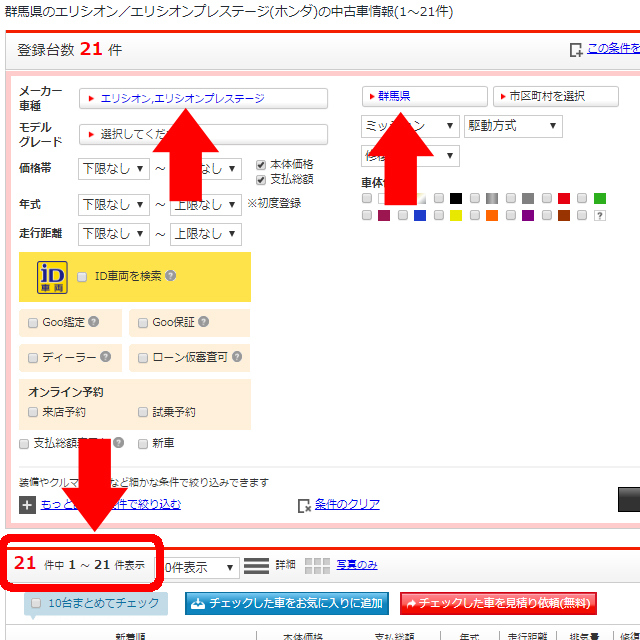Screen dimensions: 640x640
Task: Switch to photo grid view icon
Action: tap(317, 566)
